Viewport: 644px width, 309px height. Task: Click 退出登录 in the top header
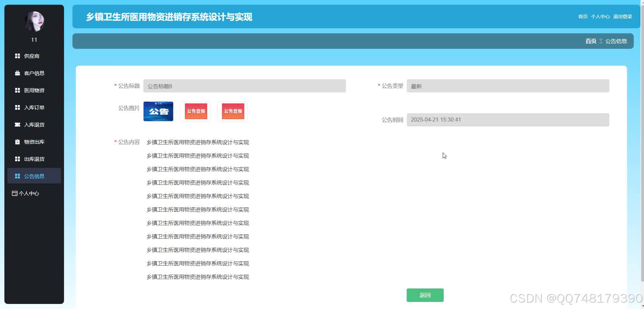(x=622, y=16)
